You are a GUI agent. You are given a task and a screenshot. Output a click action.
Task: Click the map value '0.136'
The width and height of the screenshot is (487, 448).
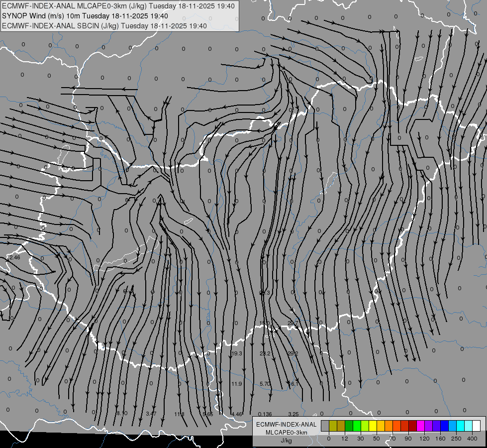(265, 414)
